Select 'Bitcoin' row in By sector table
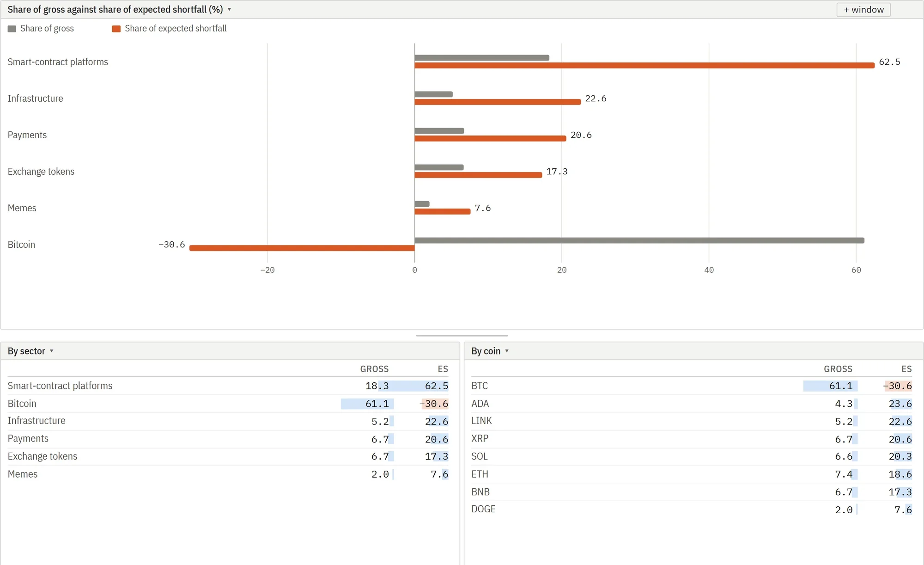Screen dimensions: 924x565 coord(228,404)
